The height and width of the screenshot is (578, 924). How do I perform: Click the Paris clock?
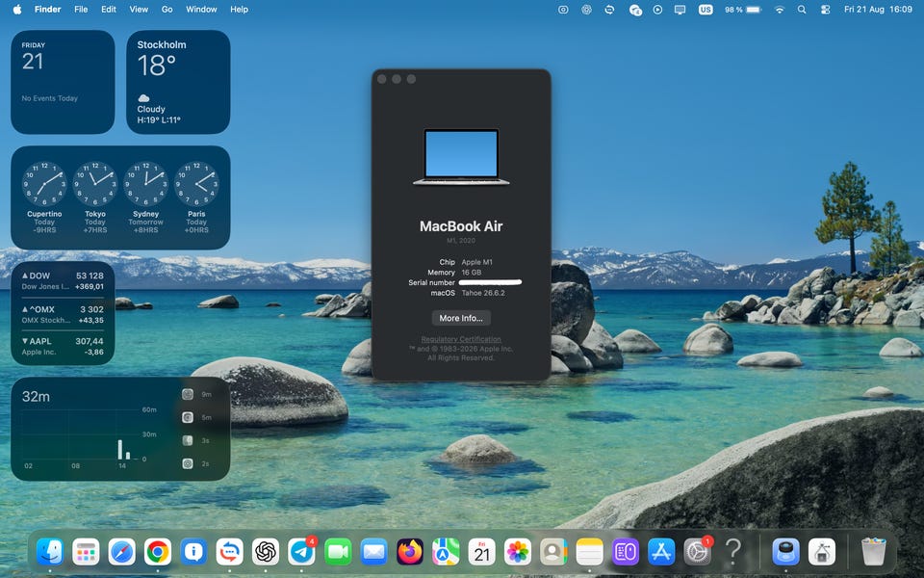pyautogui.click(x=196, y=183)
